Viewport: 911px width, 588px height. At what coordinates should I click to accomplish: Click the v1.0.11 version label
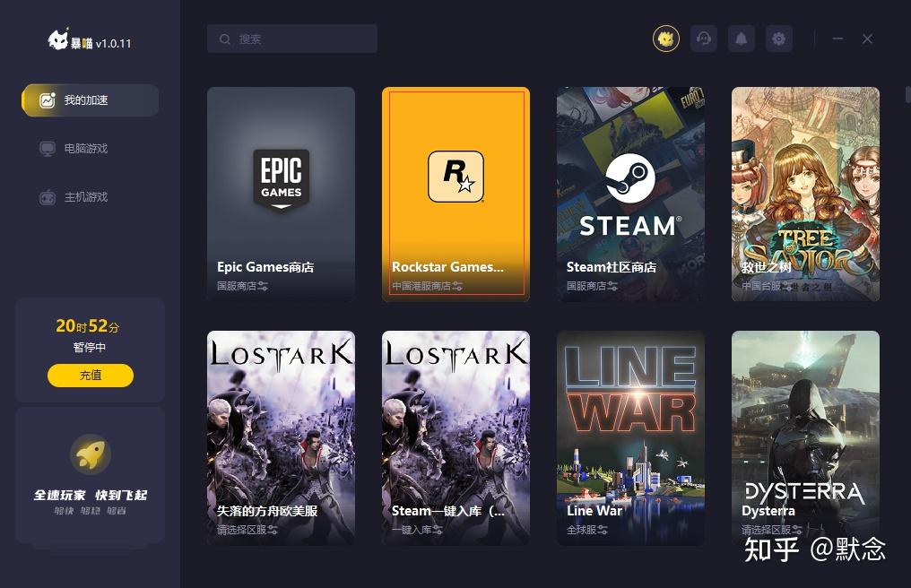pos(114,44)
